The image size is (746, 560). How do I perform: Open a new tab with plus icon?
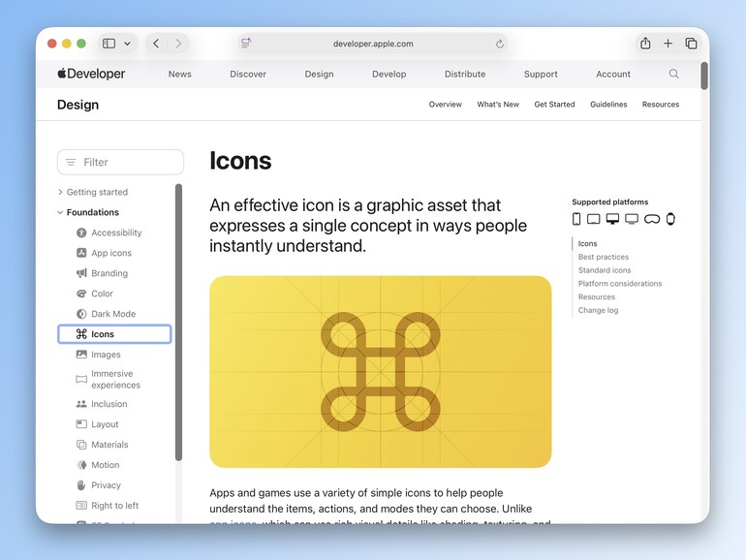(668, 44)
